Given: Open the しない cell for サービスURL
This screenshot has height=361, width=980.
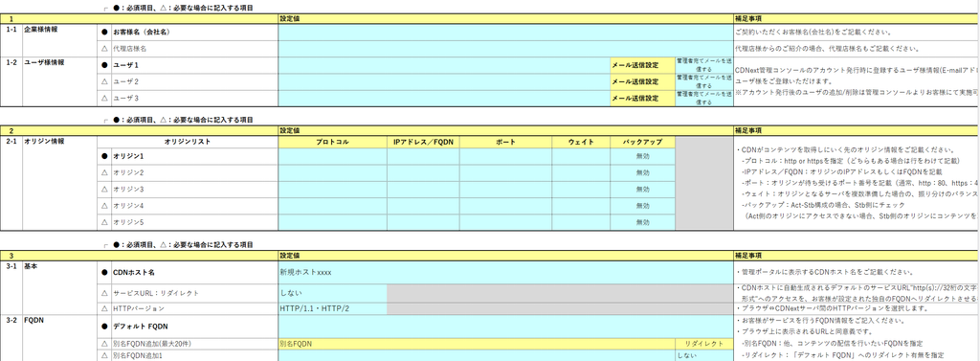Looking at the screenshot, I should pos(332,293).
